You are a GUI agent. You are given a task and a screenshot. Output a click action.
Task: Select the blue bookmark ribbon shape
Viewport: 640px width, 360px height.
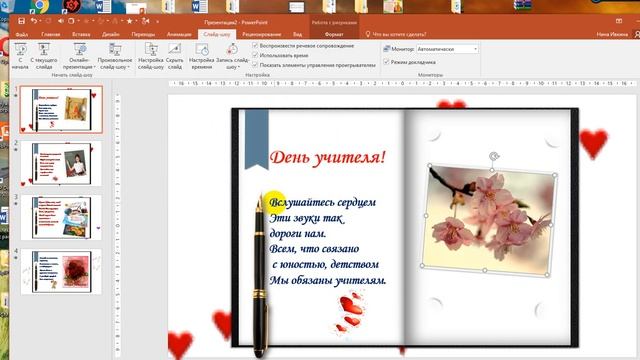256,140
